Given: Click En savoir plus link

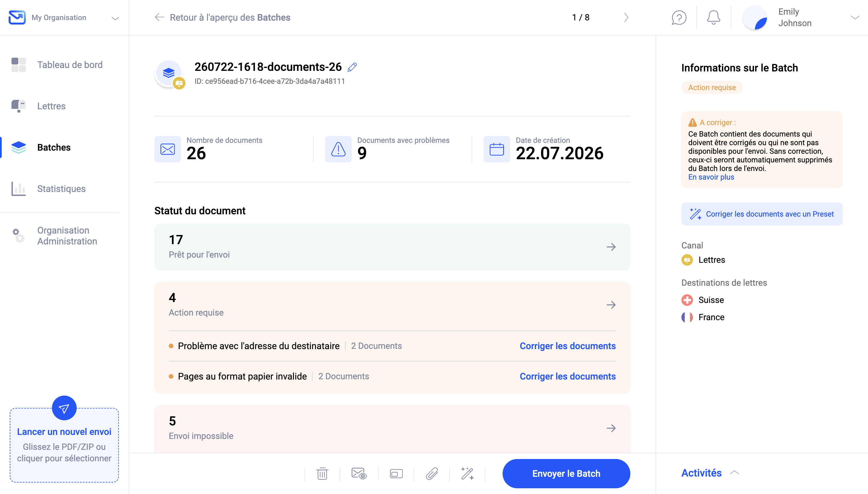Looking at the screenshot, I should coord(711,177).
